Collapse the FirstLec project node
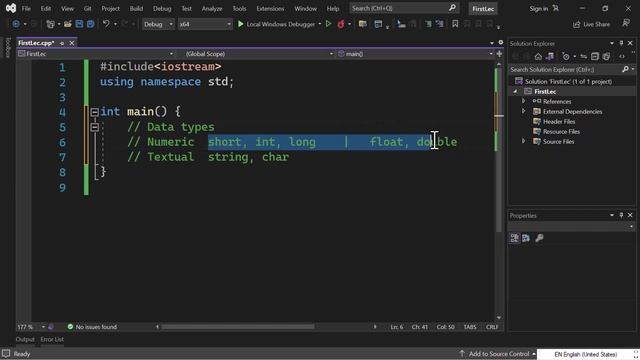 click(x=515, y=91)
